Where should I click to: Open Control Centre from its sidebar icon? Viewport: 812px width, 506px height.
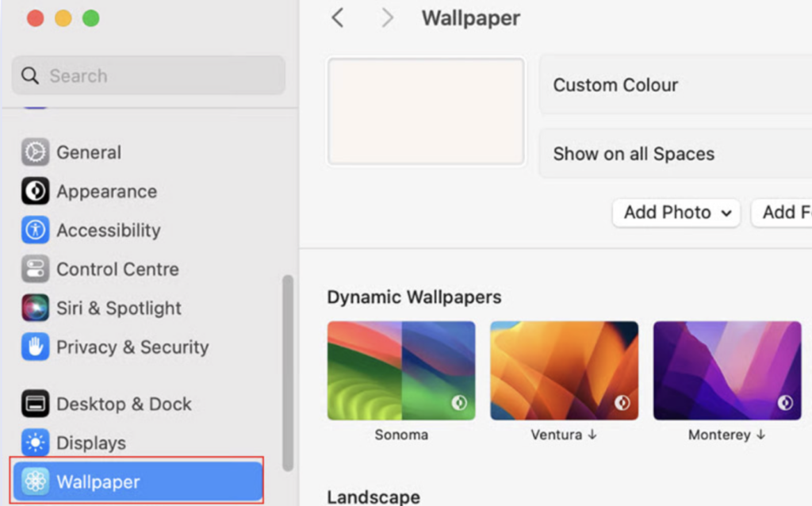pyautogui.click(x=35, y=269)
